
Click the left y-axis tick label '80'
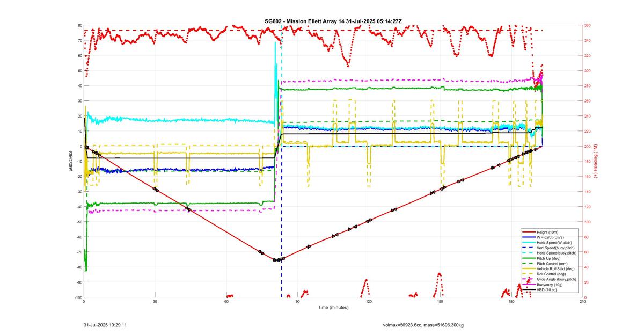pos(79,25)
